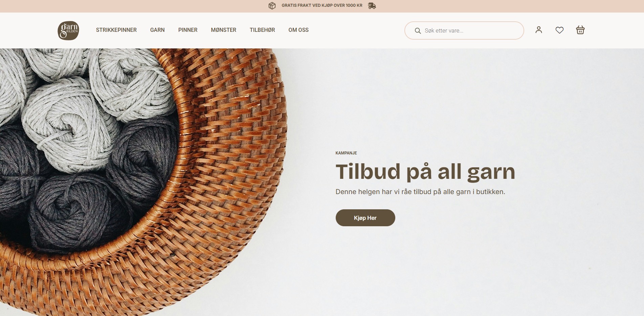644x316 pixels.
Task: Click the free shipping banner text
Action: click(x=322, y=5)
